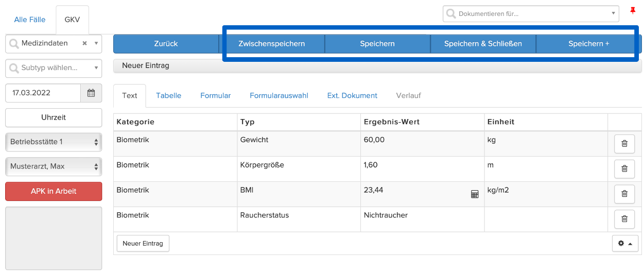Click the kg unit cell

pos(546,144)
